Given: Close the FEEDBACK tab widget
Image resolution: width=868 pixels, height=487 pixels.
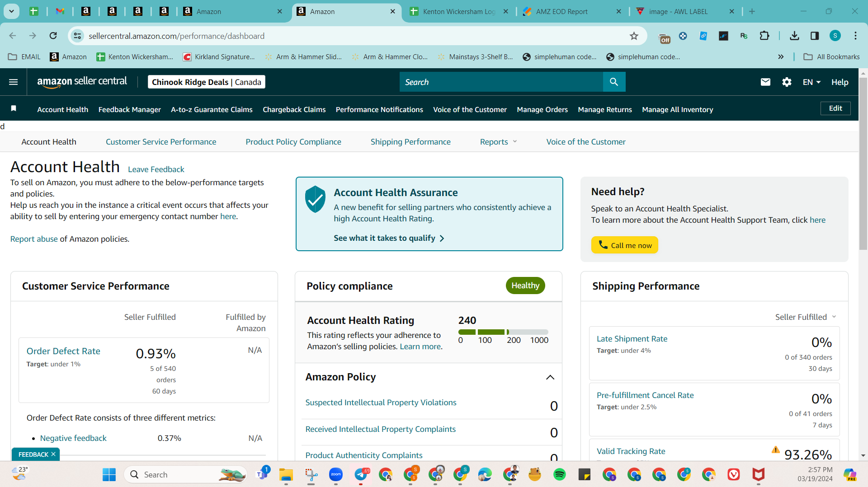Looking at the screenshot, I should (53, 454).
